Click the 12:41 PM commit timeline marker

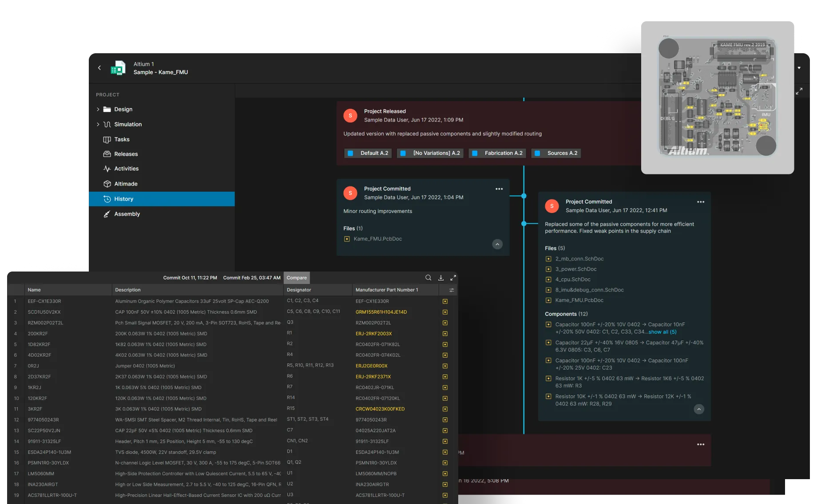524,224
